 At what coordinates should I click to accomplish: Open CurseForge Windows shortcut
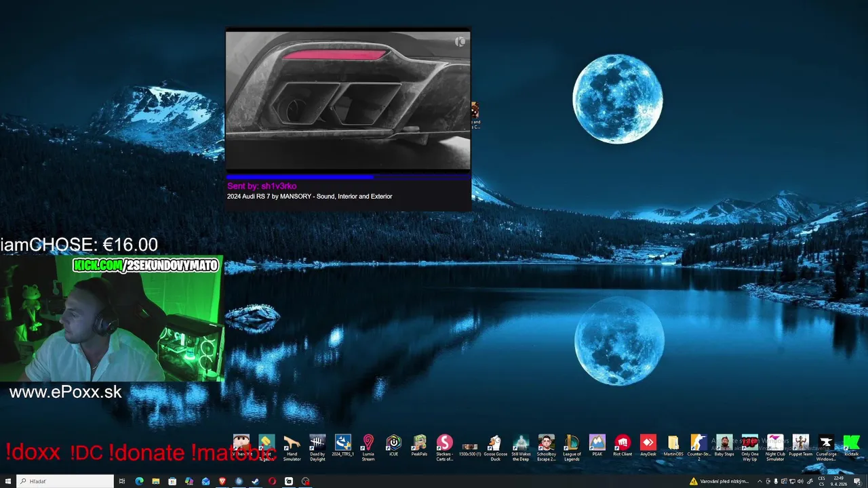826,448
